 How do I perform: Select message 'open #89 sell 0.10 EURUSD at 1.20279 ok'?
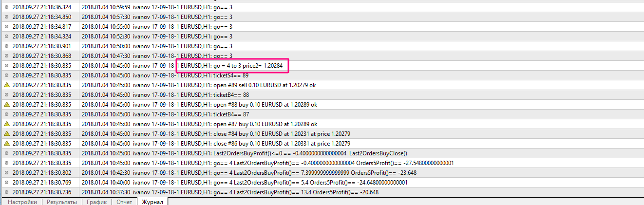[x=265, y=85]
